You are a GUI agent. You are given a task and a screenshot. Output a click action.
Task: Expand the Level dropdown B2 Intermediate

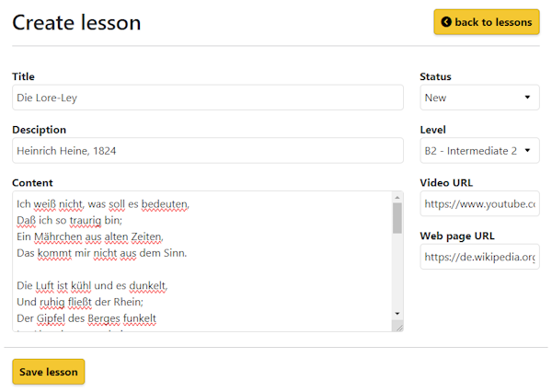tap(479, 150)
